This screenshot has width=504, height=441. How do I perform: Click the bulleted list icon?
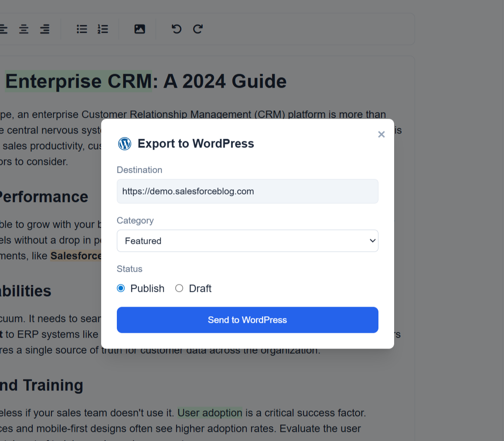[82, 29]
